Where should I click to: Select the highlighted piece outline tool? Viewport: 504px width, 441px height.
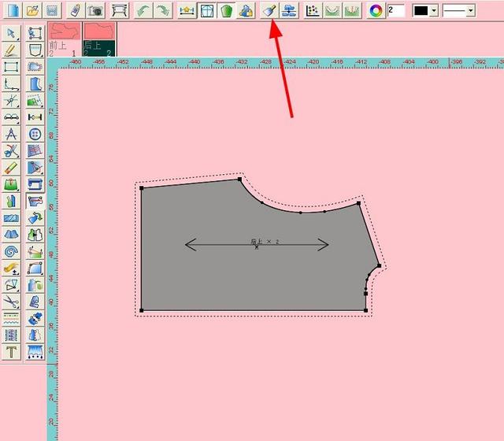[x=35, y=202]
